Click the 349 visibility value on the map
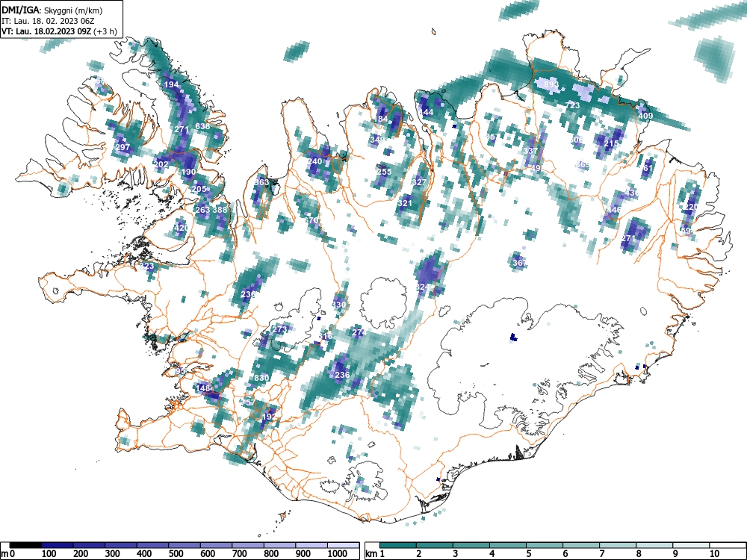Viewport: 747px width, 560px height. [x=376, y=140]
